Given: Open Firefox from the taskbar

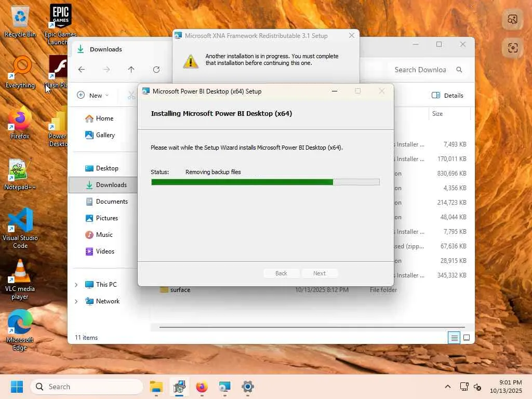Looking at the screenshot, I should [202, 387].
